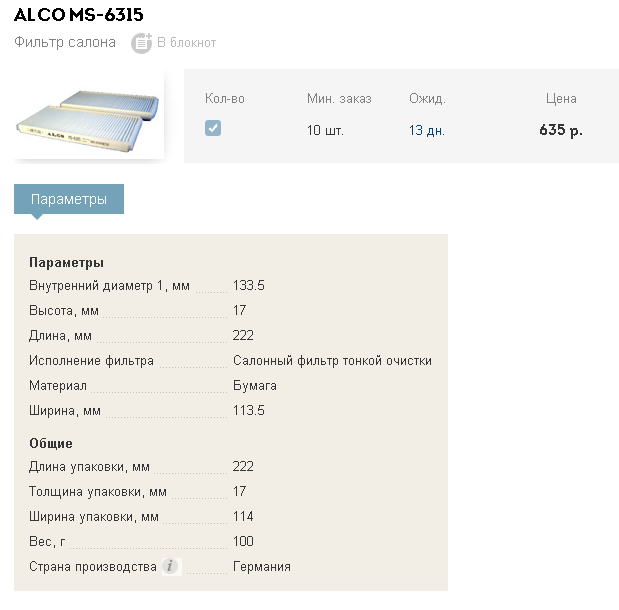
Task: Select the Фильтр салона category text
Action: 65,43
